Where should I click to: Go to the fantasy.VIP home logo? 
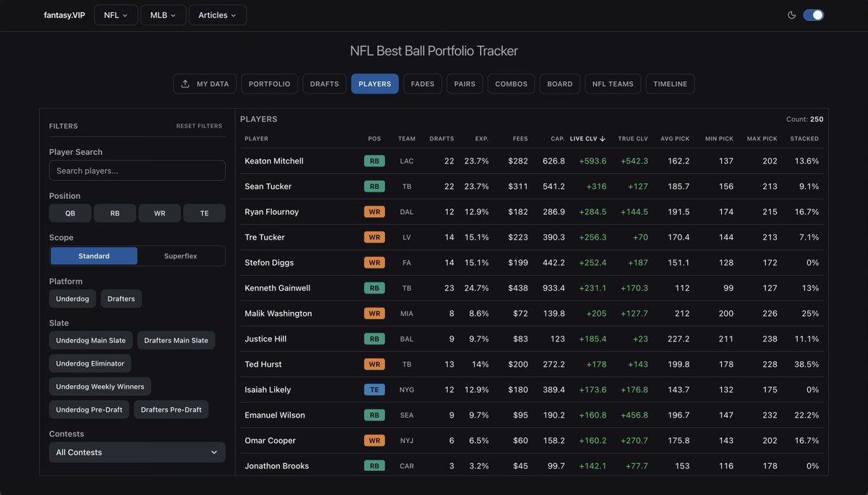point(64,15)
